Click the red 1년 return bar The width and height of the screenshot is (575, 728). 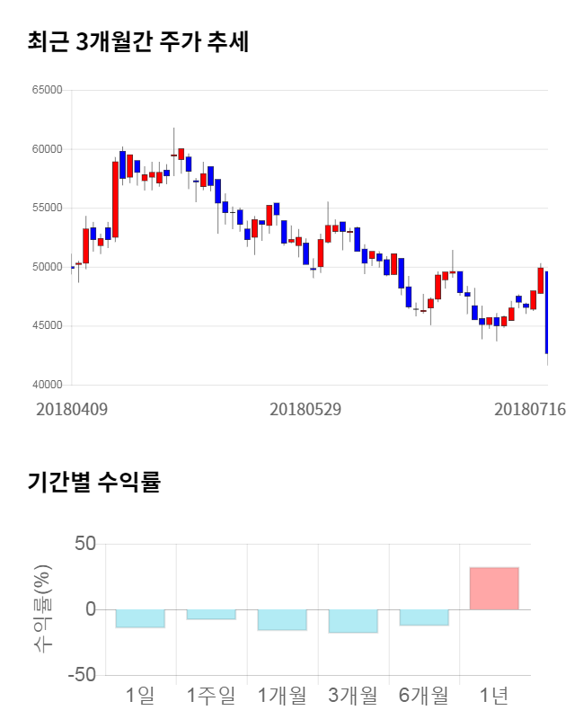(493, 588)
